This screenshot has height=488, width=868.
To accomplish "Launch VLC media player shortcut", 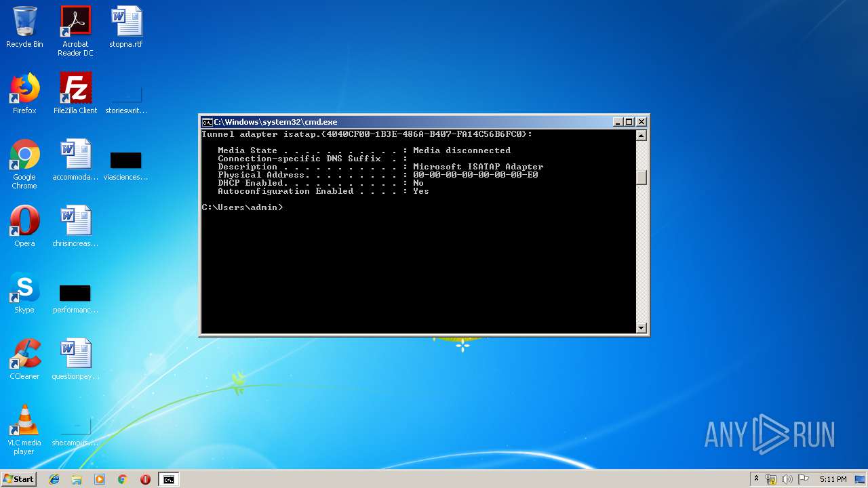I will coord(24,430).
